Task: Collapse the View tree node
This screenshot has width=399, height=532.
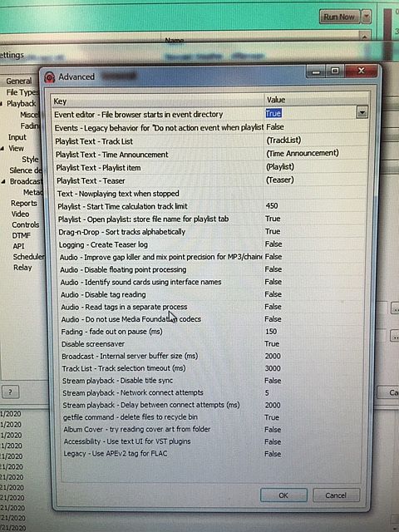Action: coord(2,148)
